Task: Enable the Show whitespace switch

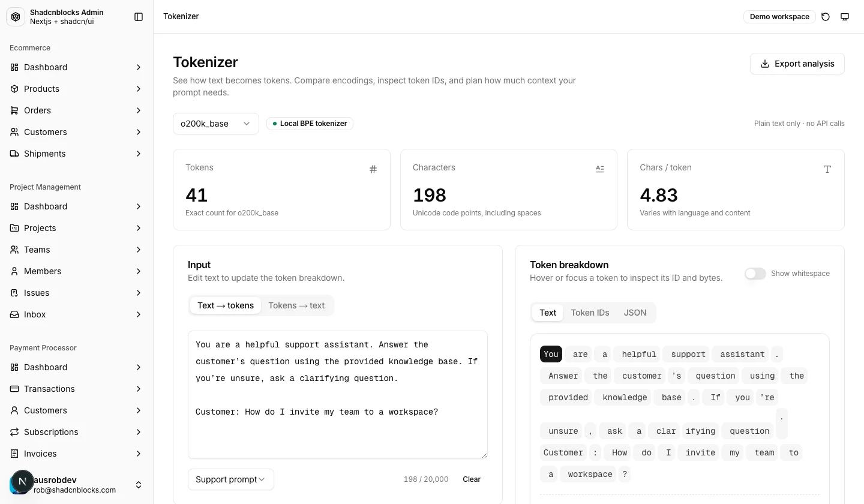Action: (755, 274)
